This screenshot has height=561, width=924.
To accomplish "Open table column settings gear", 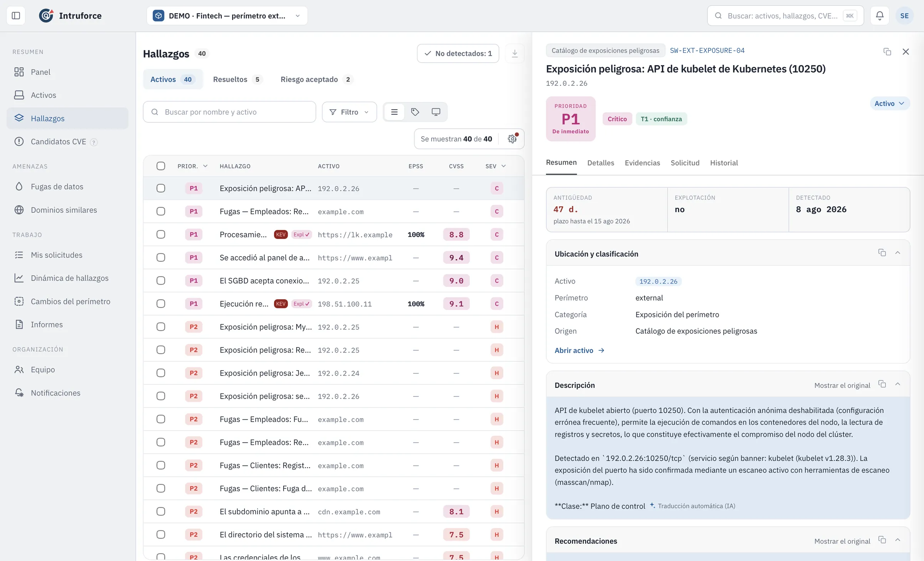I will pos(512,139).
